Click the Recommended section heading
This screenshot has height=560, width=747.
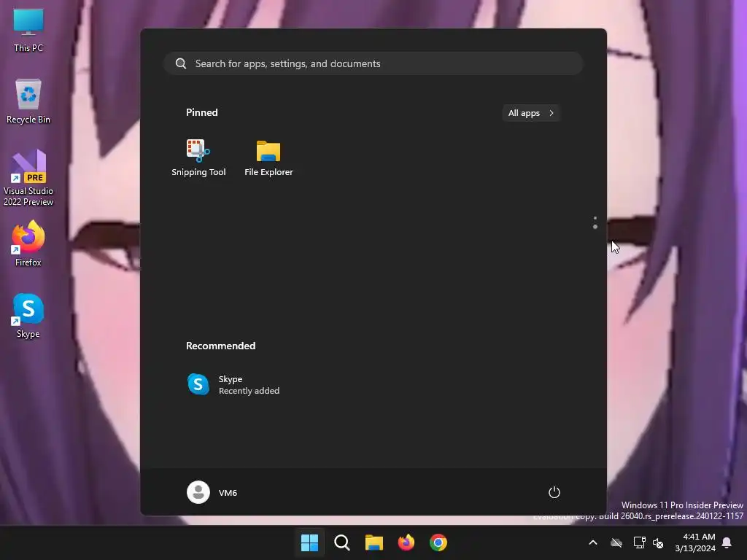point(220,346)
